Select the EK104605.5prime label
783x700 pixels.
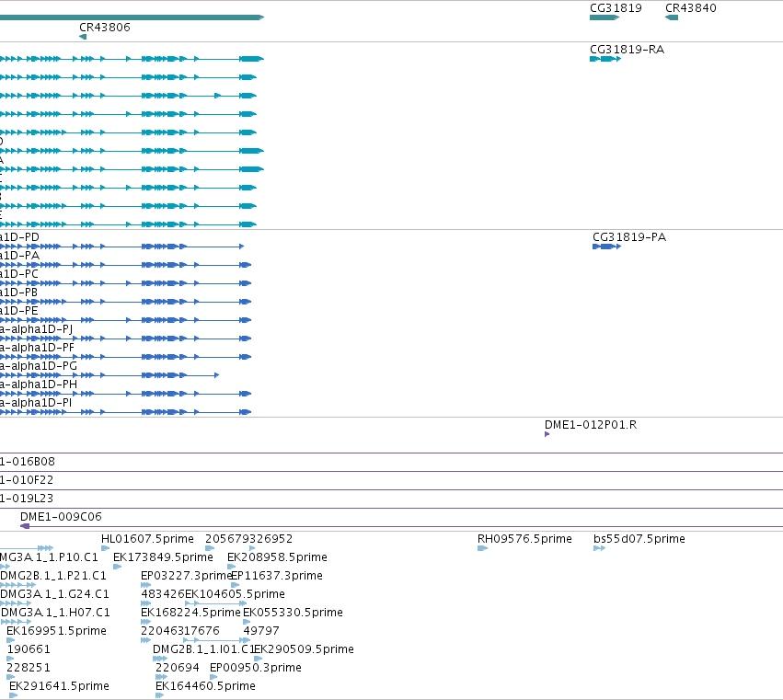[235, 594]
